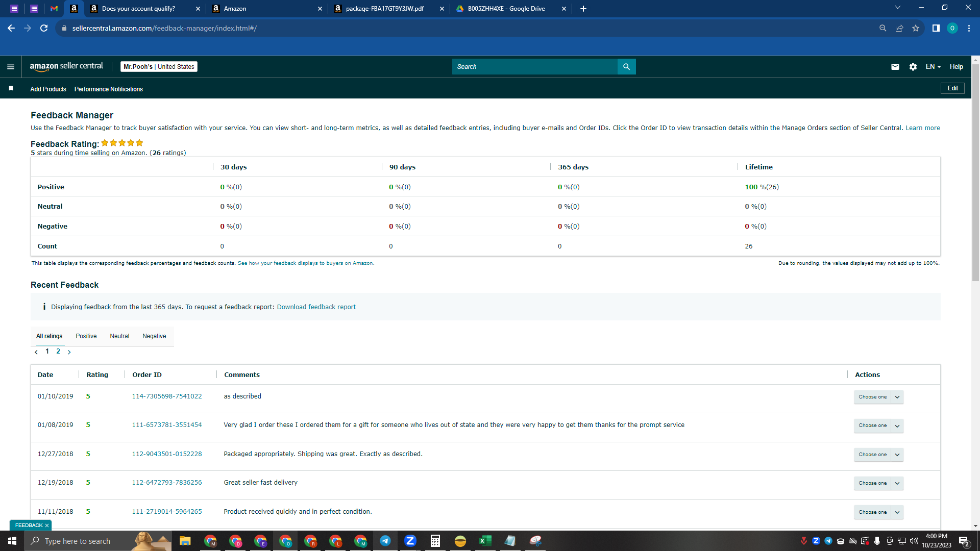Viewport: 980px width, 551px height.
Task: Go to the previous feedback page arrow
Action: pyautogui.click(x=36, y=352)
